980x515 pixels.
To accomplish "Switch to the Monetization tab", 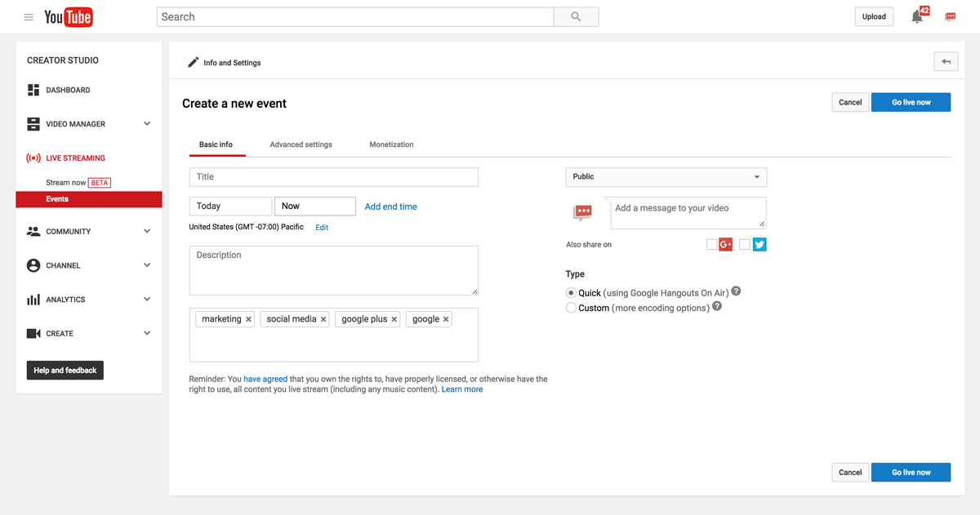I will 391,144.
